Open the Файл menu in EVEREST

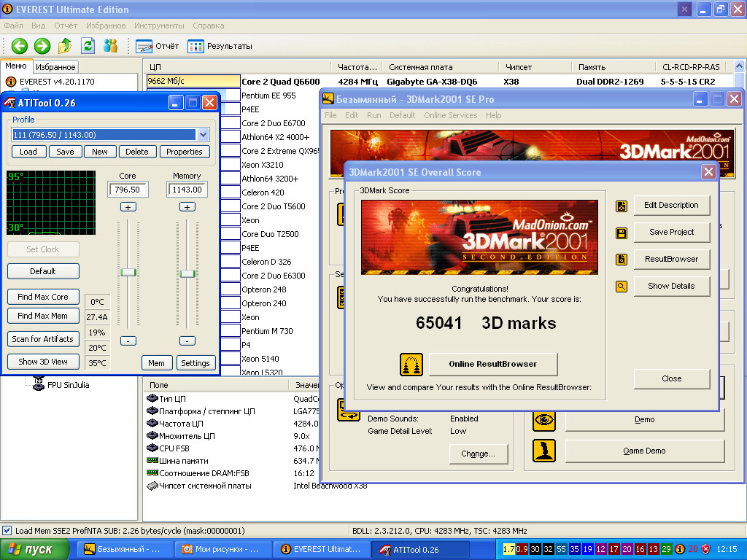click(x=13, y=26)
